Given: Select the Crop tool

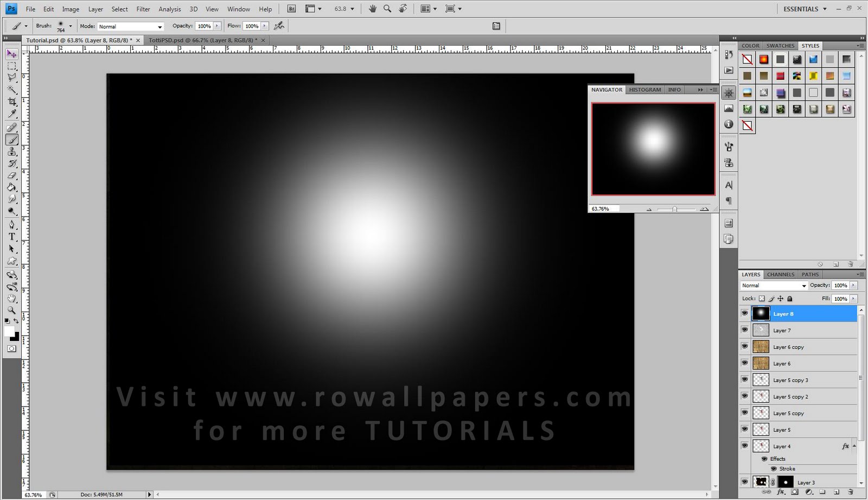Looking at the screenshot, I should click(x=11, y=102).
